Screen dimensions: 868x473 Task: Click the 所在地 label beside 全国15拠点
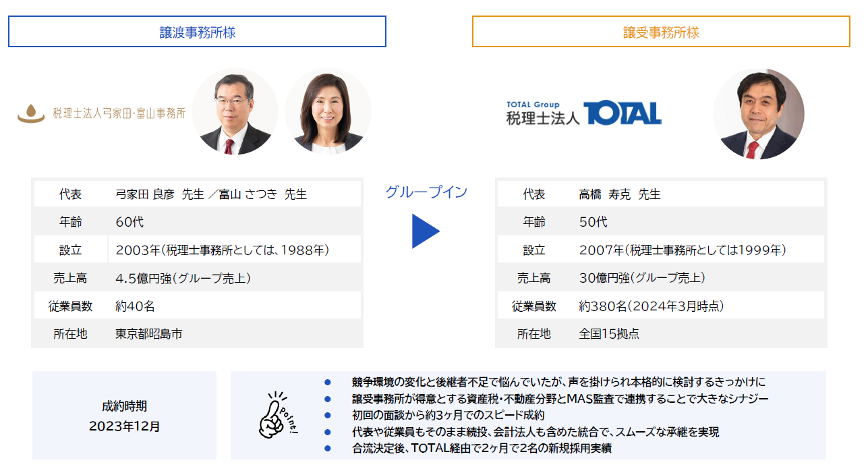pyautogui.click(x=534, y=334)
